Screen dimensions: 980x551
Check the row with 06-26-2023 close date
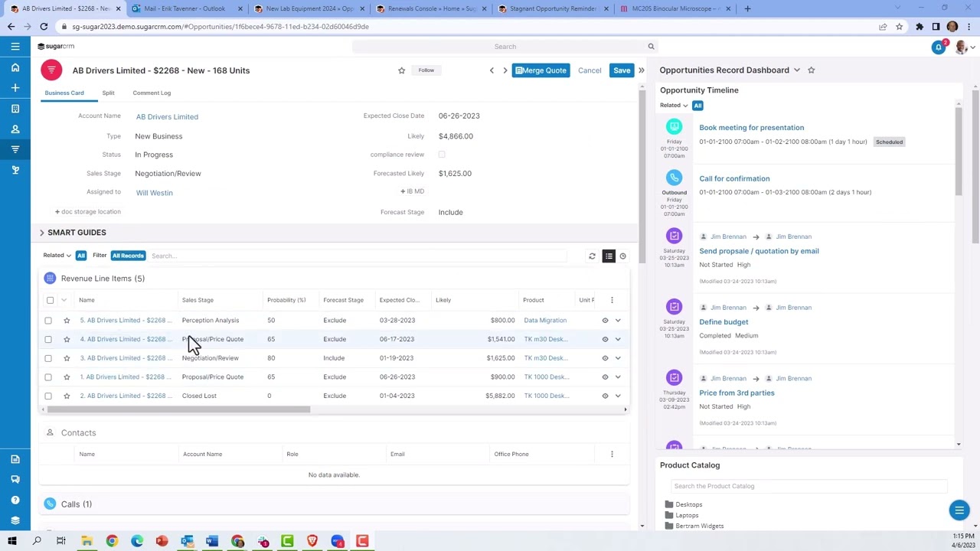(x=48, y=377)
